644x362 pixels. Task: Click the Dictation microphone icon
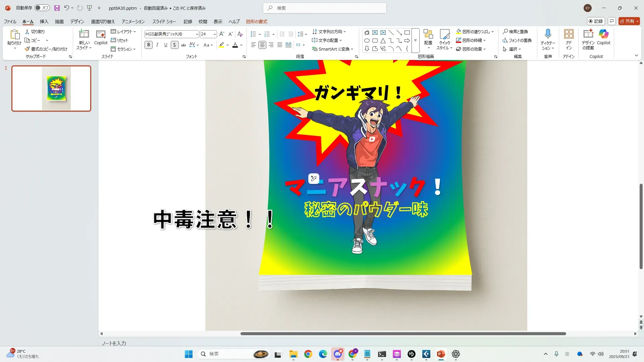tap(548, 34)
